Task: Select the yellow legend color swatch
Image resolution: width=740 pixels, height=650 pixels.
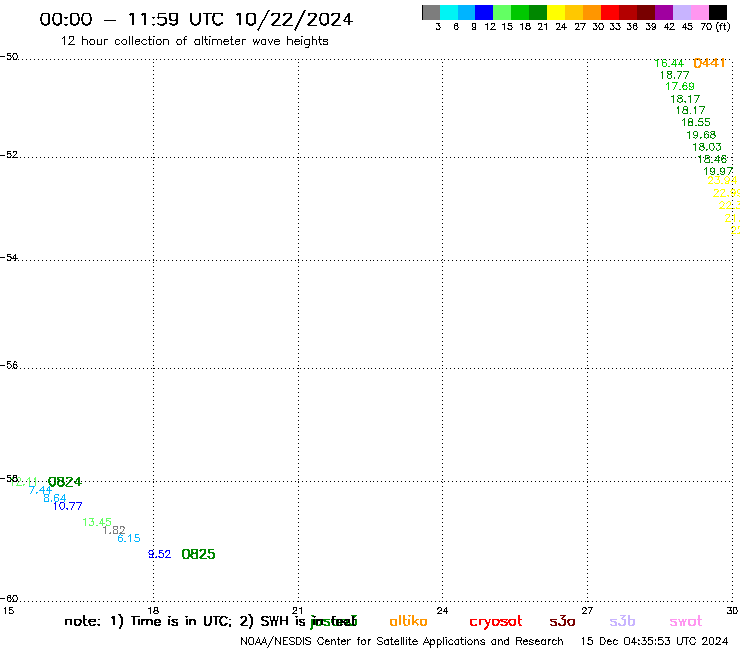Action: 556,12
